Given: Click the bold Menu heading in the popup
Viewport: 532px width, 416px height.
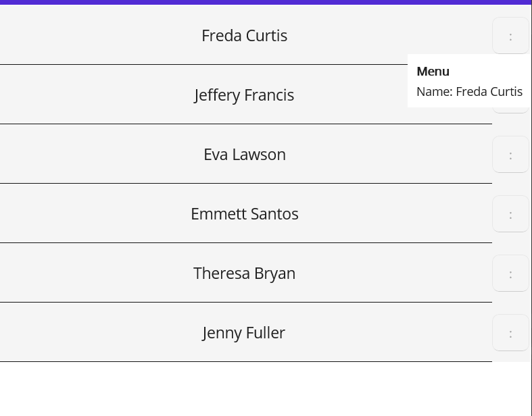Looking at the screenshot, I should click(433, 72).
